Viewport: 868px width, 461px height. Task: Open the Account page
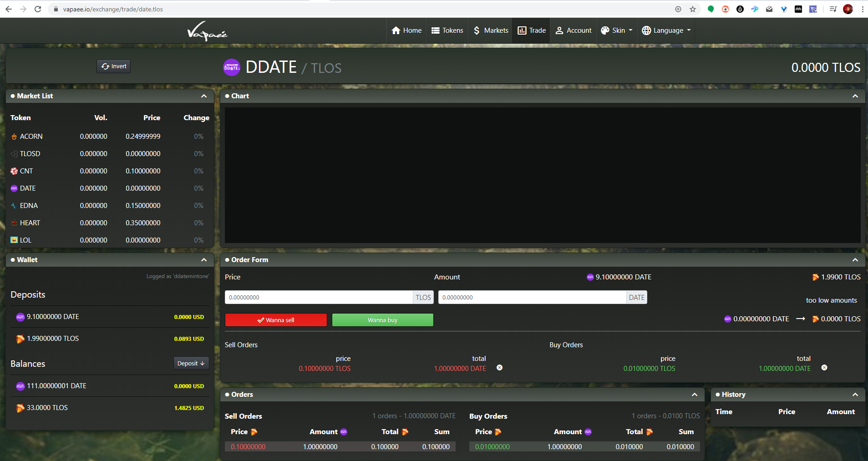tap(574, 30)
